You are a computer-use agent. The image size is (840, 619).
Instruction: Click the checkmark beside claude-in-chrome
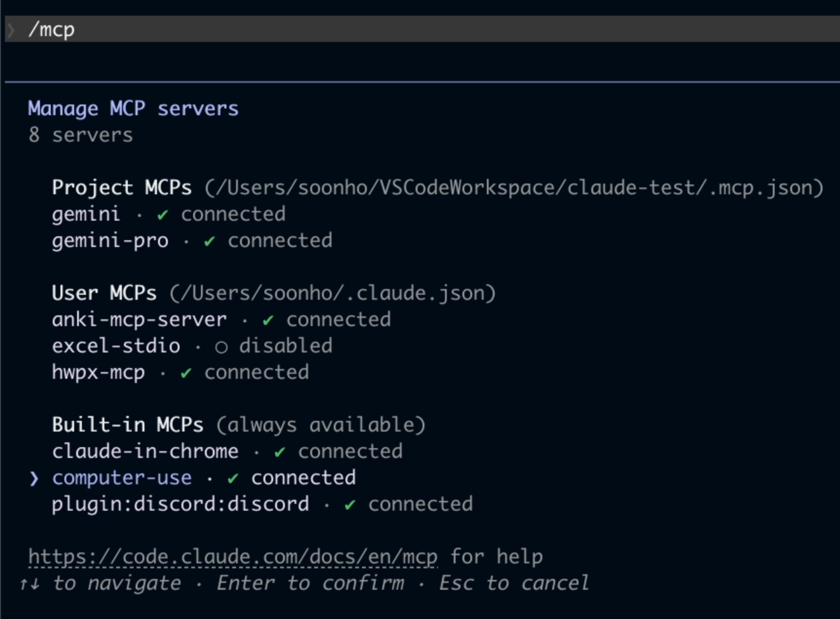click(280, 452)
